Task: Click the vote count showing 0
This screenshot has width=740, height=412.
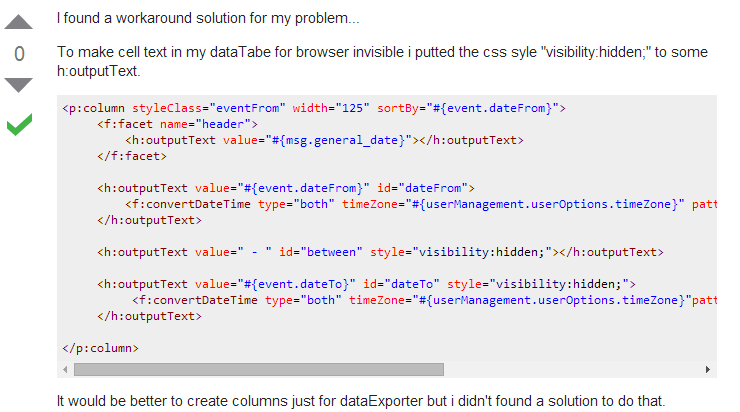Action: coord(20,53)
